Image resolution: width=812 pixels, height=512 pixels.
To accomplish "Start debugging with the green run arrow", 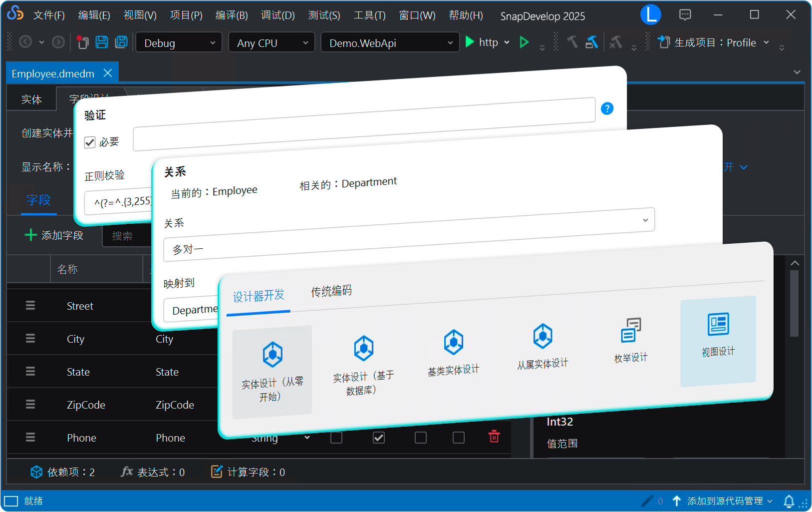I will coord(469,42).
